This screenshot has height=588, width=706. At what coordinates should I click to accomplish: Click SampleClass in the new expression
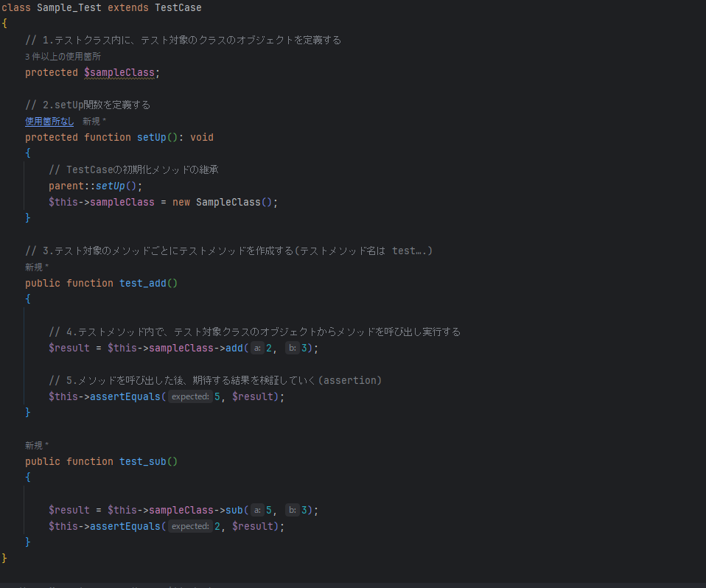(228, 202)
